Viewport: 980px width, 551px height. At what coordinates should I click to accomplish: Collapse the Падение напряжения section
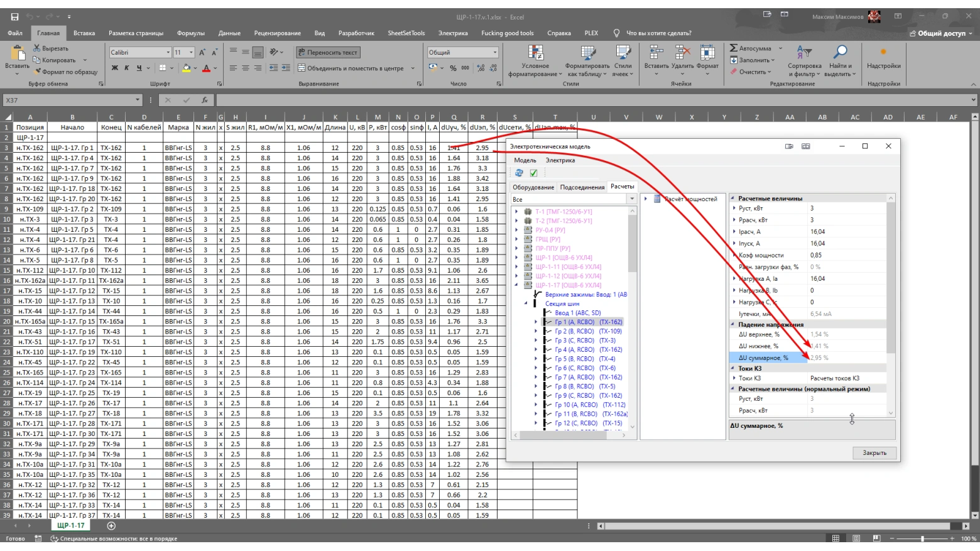pos(732,325)
